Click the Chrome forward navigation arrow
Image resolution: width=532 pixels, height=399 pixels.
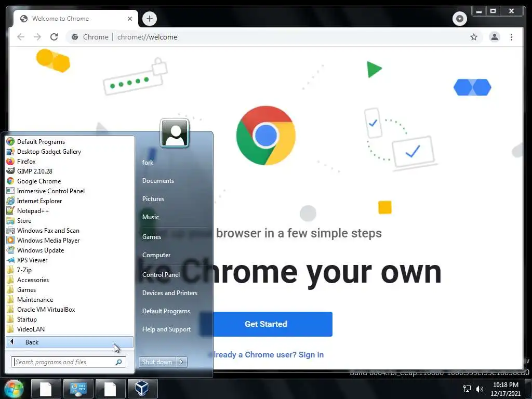[37, 37]
